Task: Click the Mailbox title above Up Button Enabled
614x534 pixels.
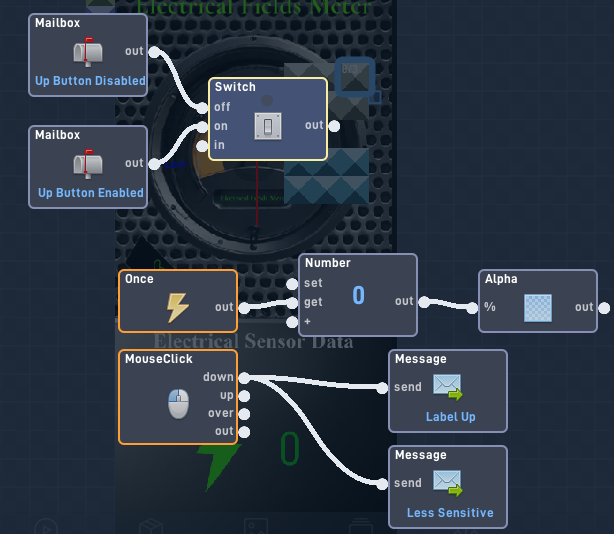Action: click(58, 135)
